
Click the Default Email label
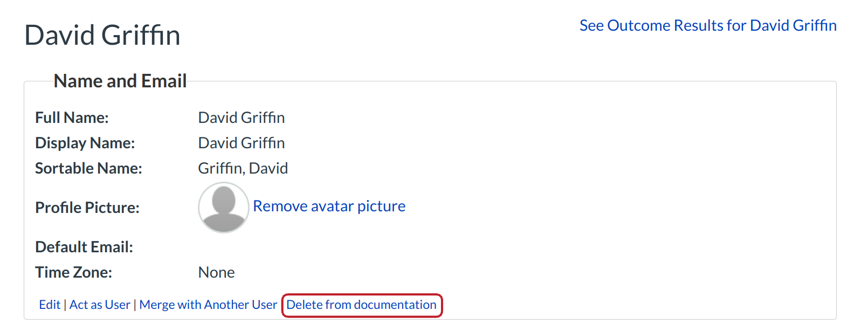click(x=84, y=247)
